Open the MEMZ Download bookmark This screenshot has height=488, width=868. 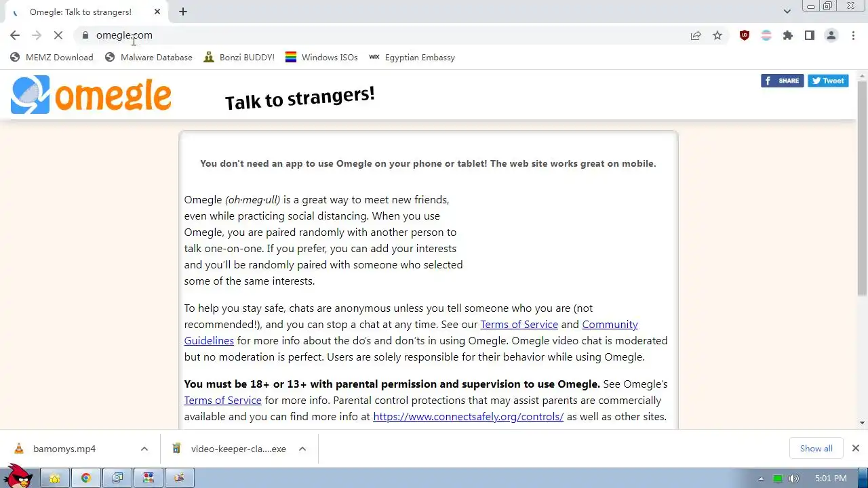(52, 58)
